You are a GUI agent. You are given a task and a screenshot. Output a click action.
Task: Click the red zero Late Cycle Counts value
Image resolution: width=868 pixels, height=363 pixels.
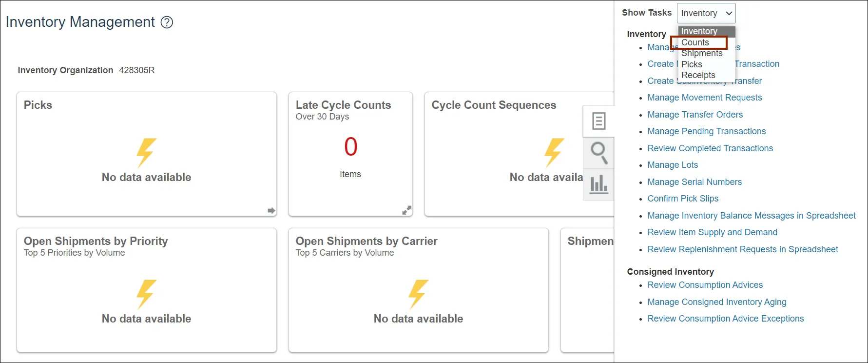pyautogui.click(x=351, y=147)
